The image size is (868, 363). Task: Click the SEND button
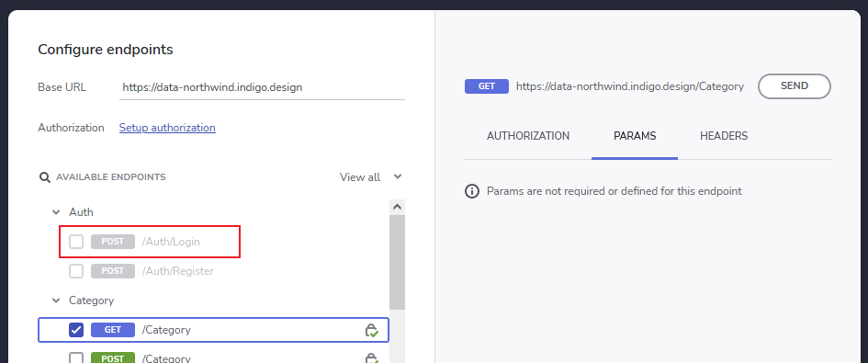point(795,86)
